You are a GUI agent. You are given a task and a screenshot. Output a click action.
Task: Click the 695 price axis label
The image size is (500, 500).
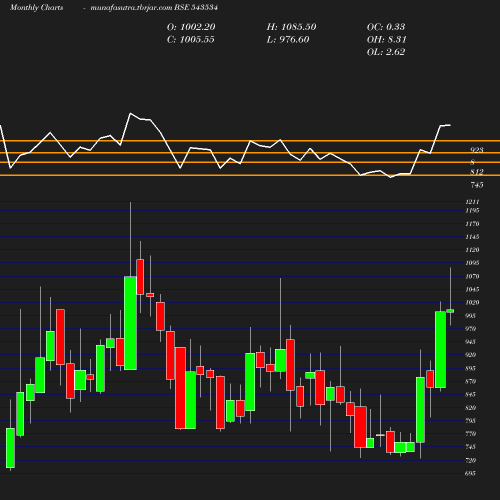tap(470, 473)
